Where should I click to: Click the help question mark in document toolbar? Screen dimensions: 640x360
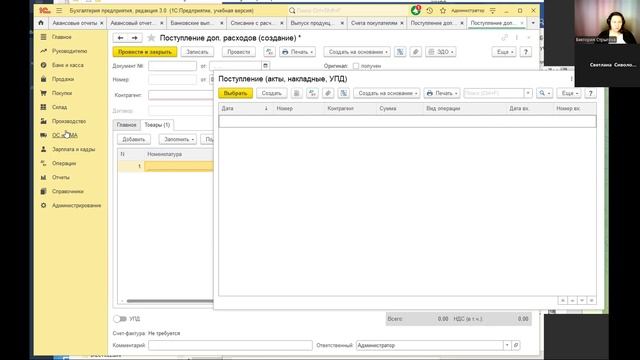click(526, 52)
